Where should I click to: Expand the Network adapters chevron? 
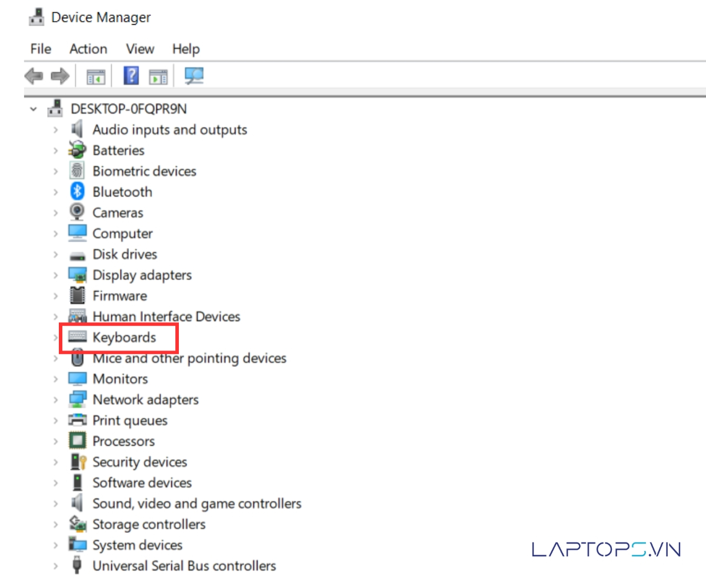(x=56, y=400)
